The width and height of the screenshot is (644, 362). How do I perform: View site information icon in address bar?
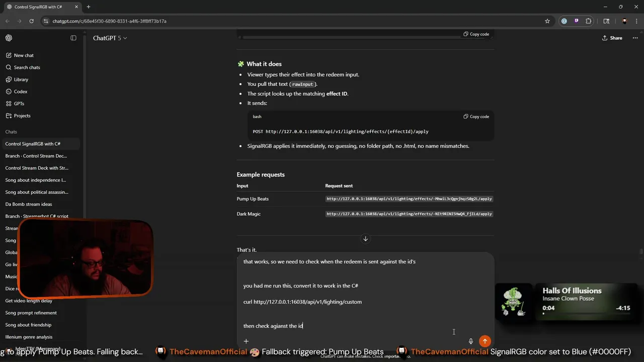click(46, 21)
